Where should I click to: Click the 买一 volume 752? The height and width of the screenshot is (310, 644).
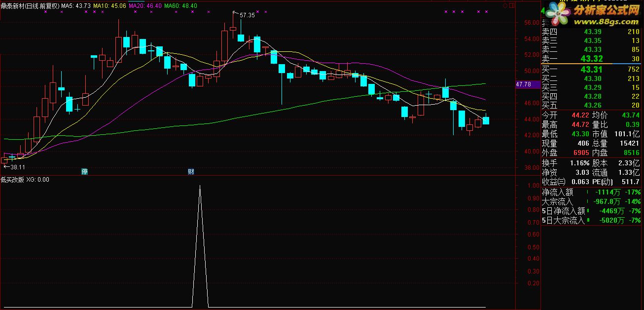(633, 70)
